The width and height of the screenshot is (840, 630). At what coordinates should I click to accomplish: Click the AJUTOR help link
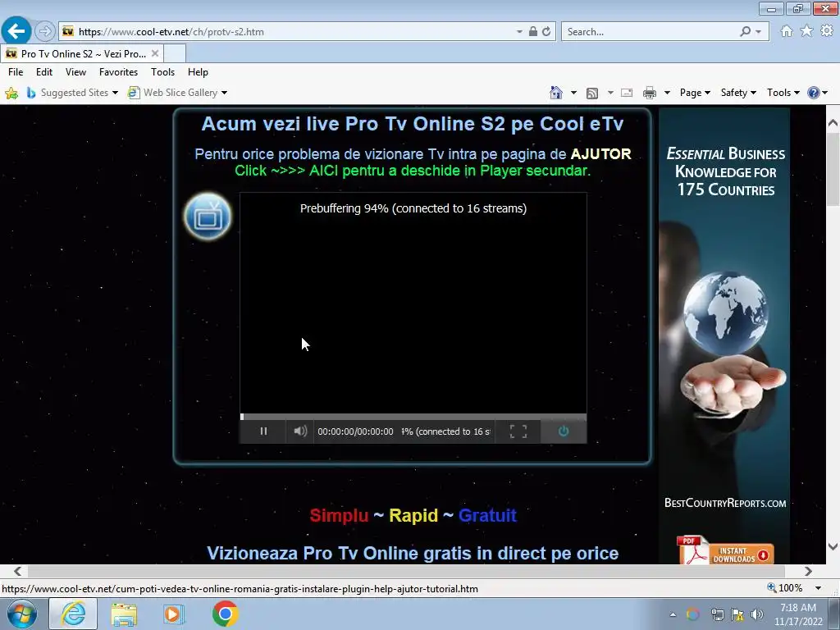click(600, 154)
